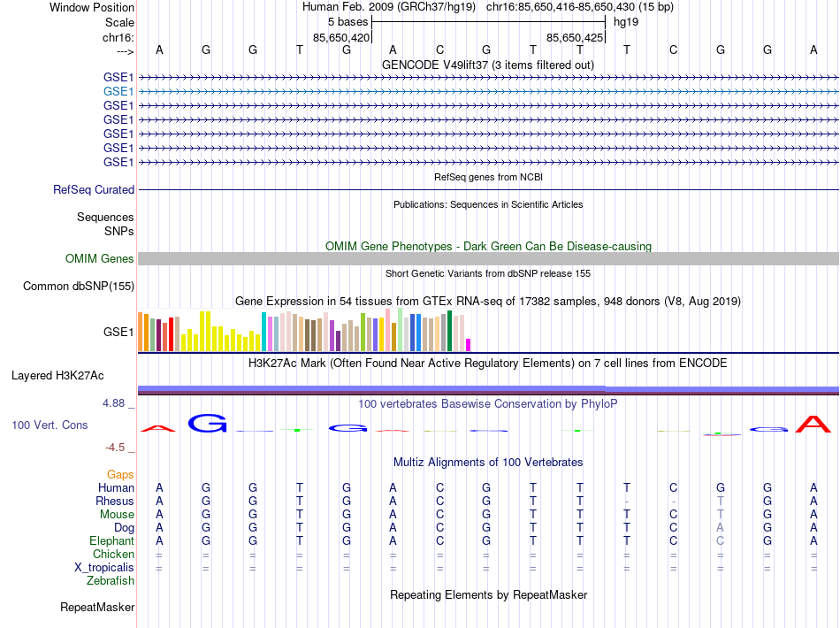This screenshot has height=628, width=840.
Task: Click the reverse-complement arrow label under chr16
Action: 126,51
